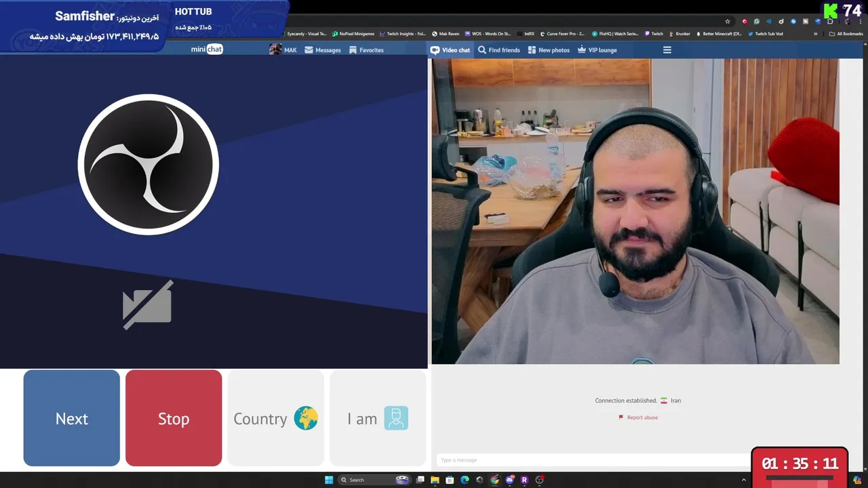The height and width of the screenshot is (488, 868).
Task: Open the Twitch bookmark
Action: coord(654,34)
